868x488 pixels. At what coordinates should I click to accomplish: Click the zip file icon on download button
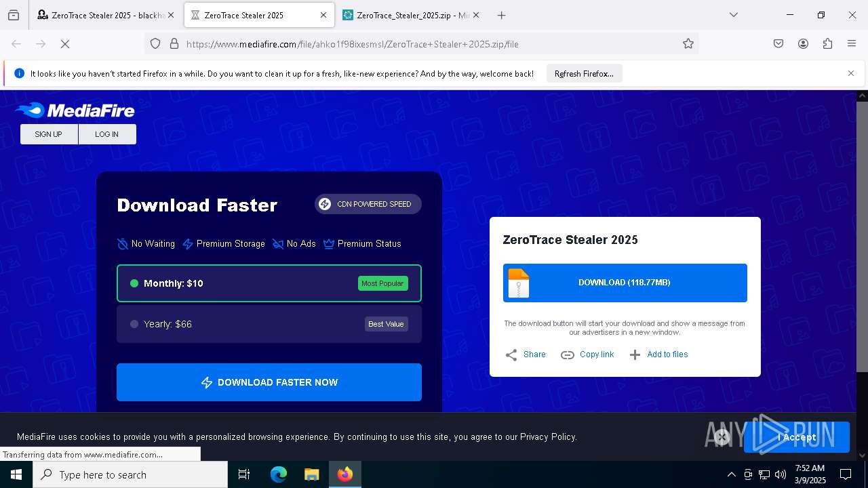tap(519, 283)
